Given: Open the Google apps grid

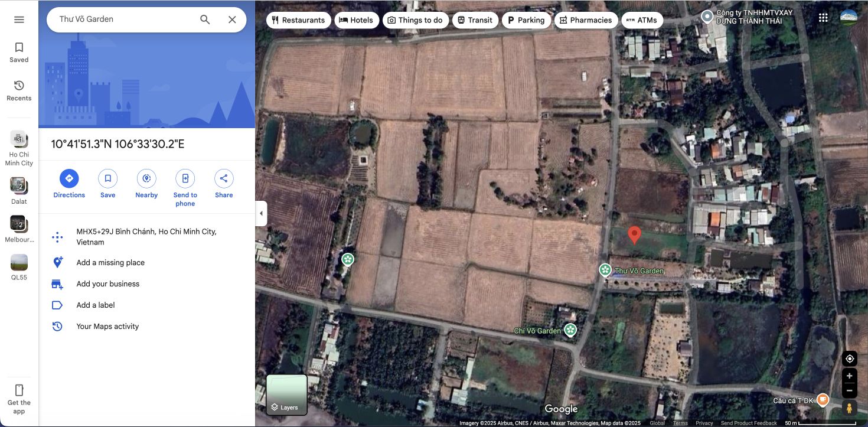Looking at the screenshot, I should (823, 18).
